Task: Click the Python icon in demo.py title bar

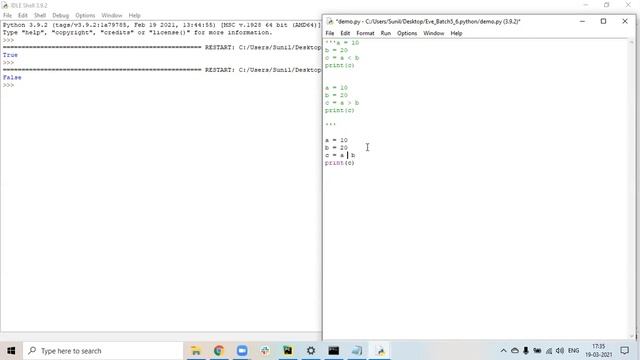Action: [x=330, y=22]
